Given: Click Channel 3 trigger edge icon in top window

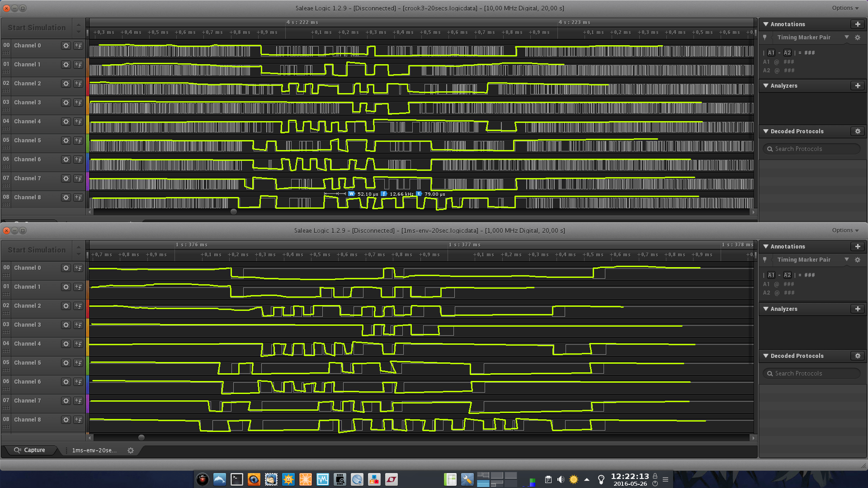Looking at the screenshot, I should pyautogui.click(x=78, y=103).
